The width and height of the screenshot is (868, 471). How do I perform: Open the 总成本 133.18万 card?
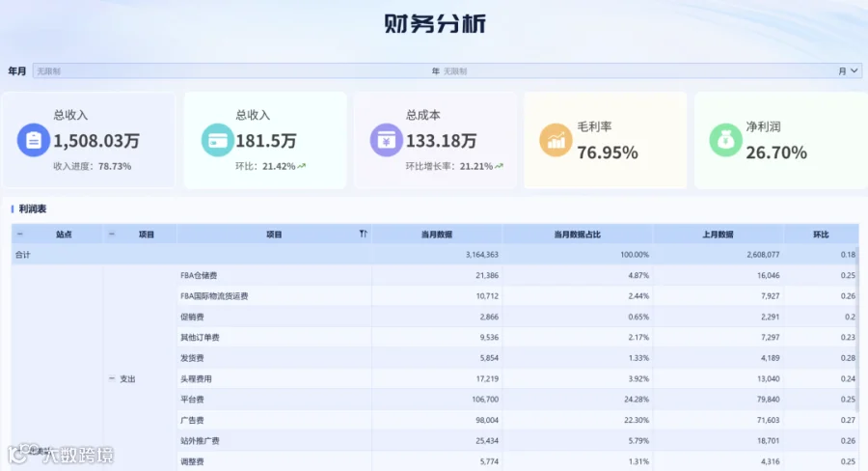tap(435, 140)
